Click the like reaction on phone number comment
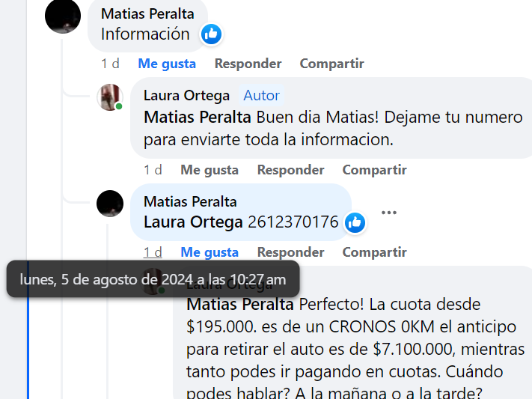The width and height of the screenshot is (532, 399). (x=355, y=223)
